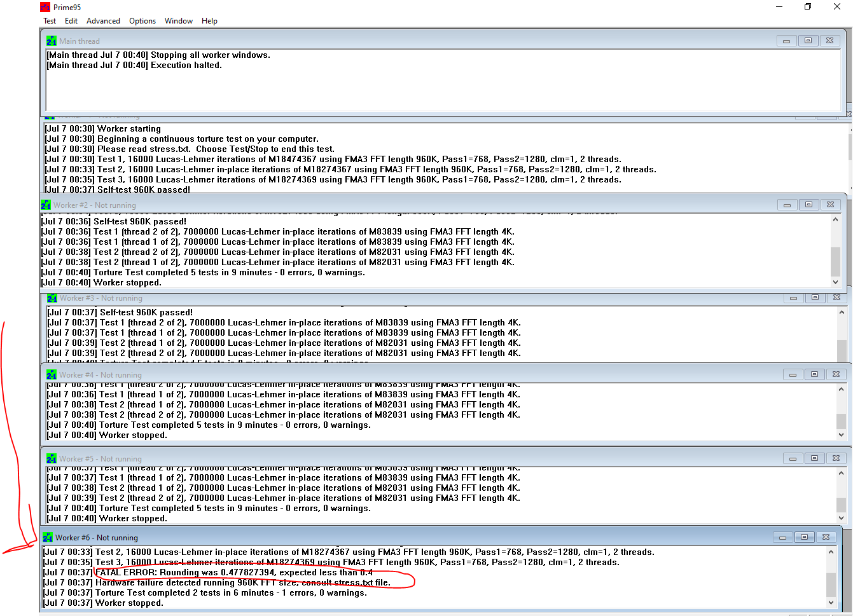Image resolution: width=853 pixels, height=616 pixels.
Task: Click scroll-up arrow in Worker #5 window
Action: tap(842, 473)
